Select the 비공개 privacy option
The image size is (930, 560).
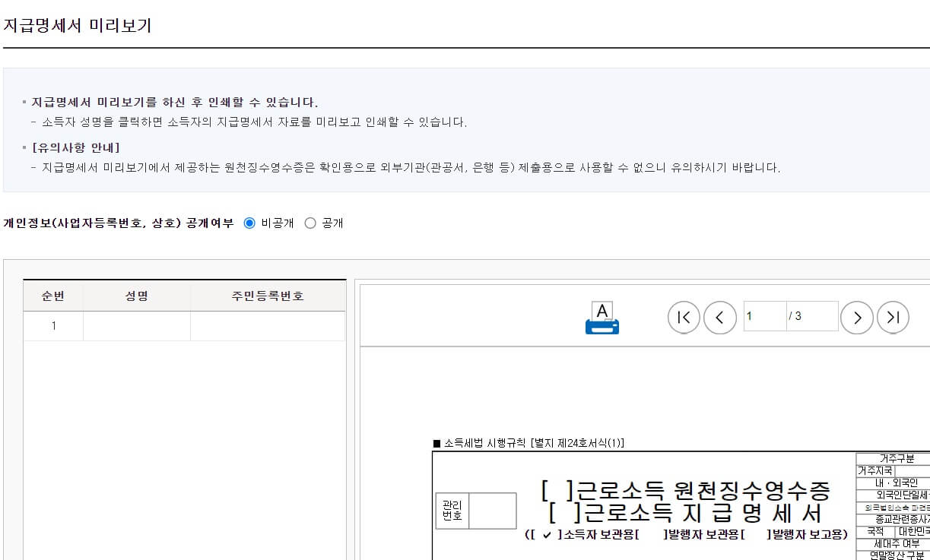(251, 223)
